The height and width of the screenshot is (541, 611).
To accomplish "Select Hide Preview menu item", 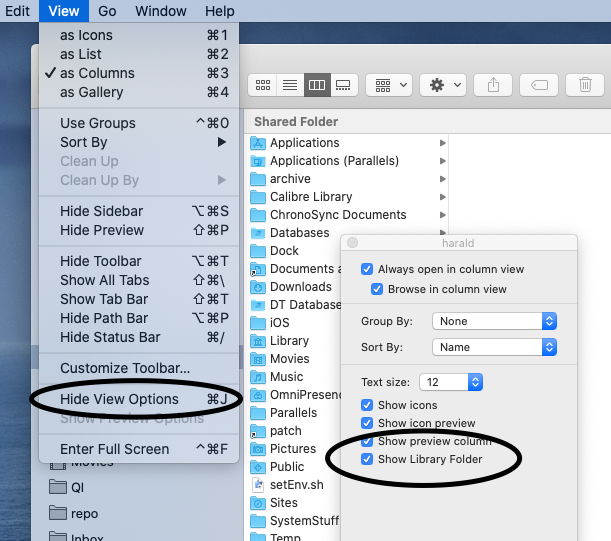I will pos(139,230).
